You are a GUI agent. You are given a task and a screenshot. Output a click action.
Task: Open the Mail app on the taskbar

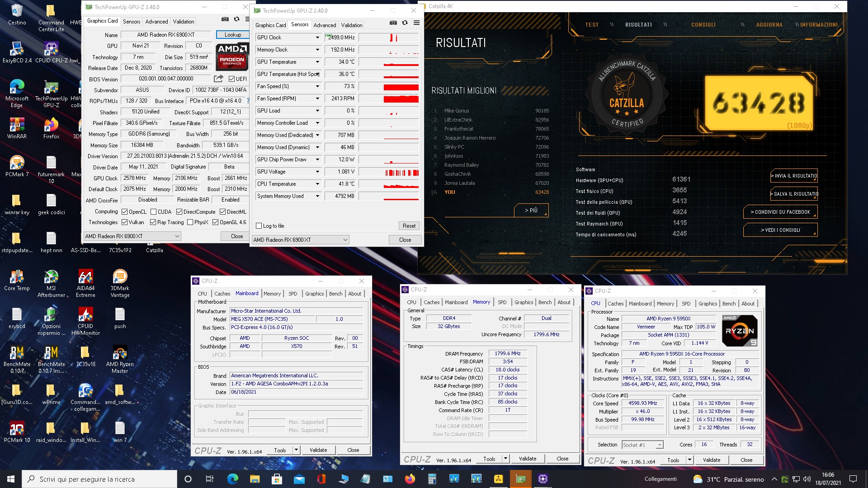coord(299,479)
